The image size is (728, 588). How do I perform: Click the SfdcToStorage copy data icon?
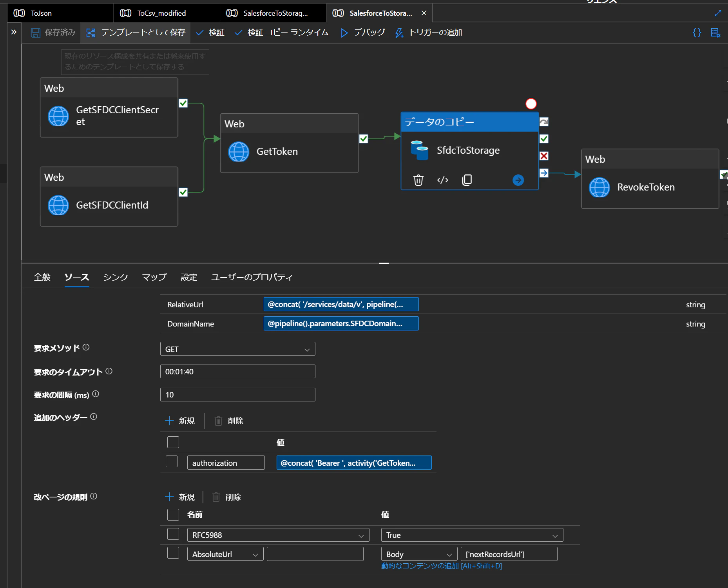point(419,150)
